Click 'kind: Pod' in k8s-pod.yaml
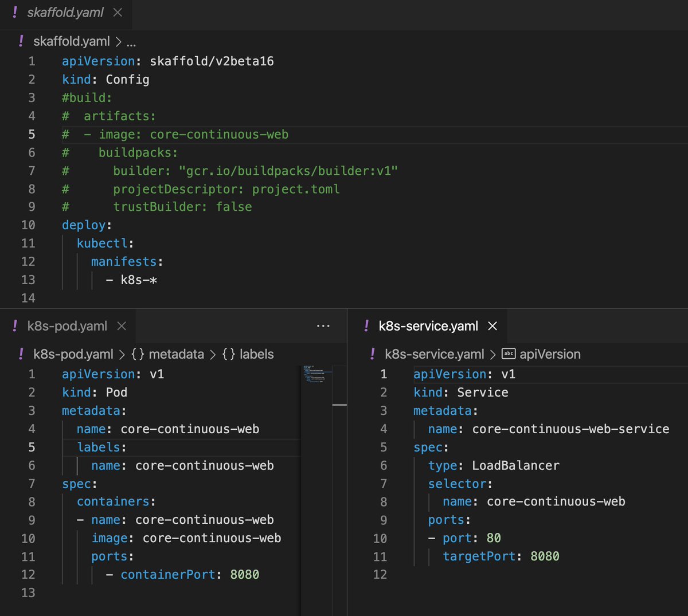 [x=95, y=393]
